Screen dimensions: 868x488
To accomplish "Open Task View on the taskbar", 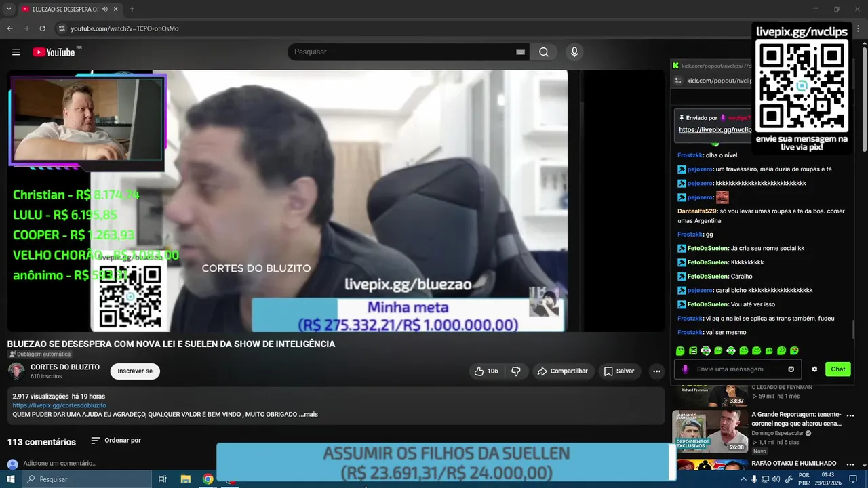I will click(163, 479).
